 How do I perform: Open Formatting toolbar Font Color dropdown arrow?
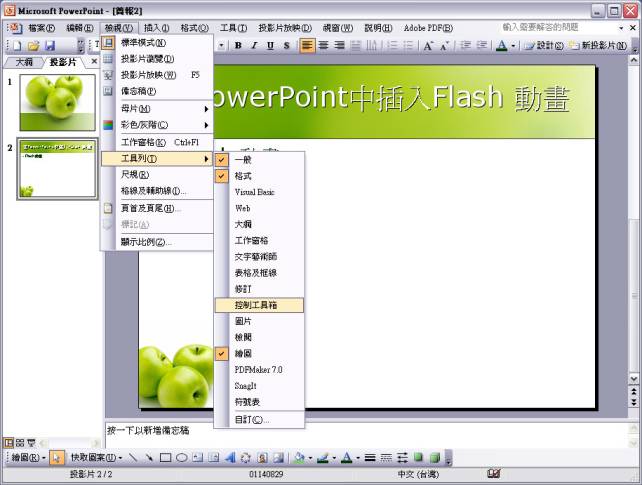(513, 46)
